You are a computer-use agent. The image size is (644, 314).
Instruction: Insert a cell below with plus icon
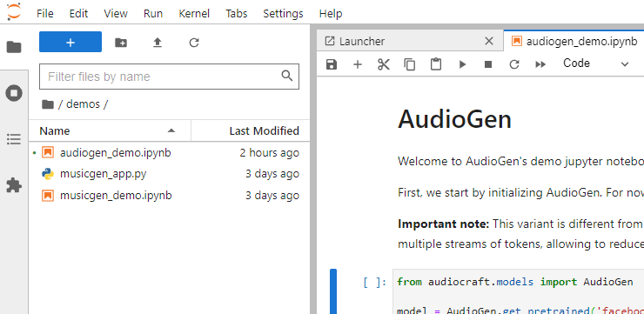coord(358,64)
